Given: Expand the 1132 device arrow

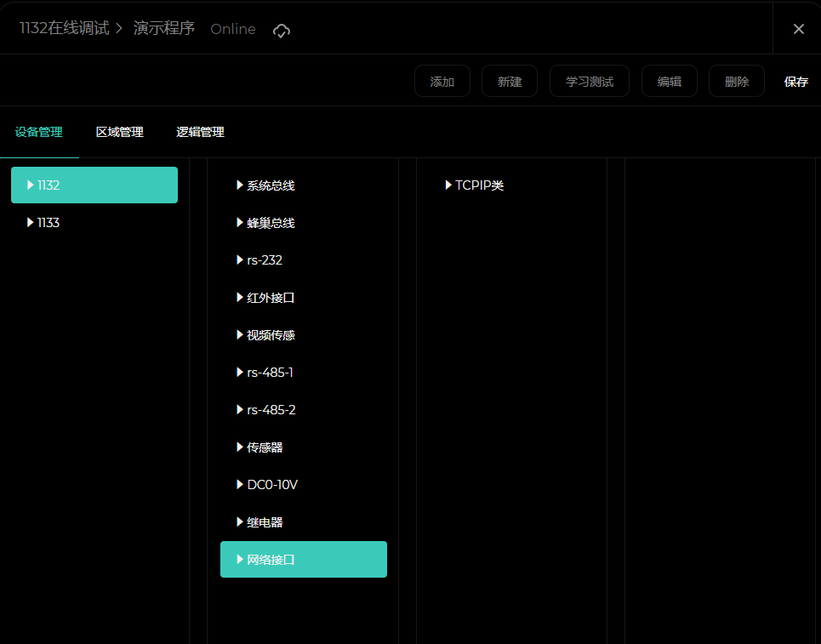Looking at the screenshot, I should [x=31, y=185].
